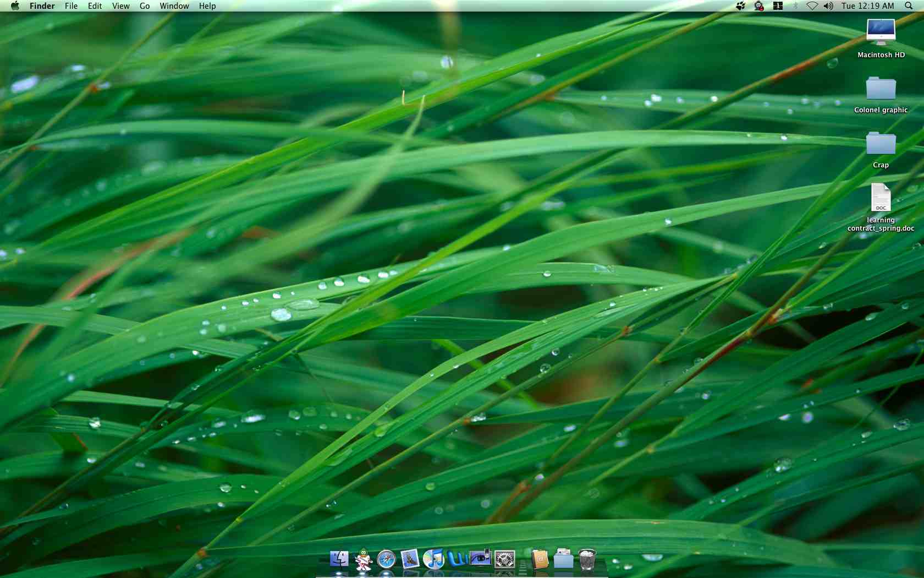Select Macintosh HD drive icon
This screenshot has height=578, width=924.
(881, 32)
